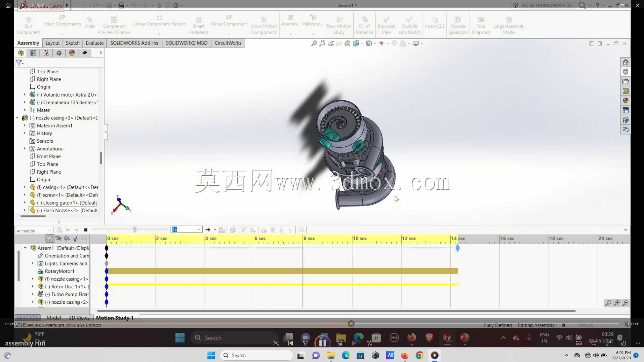Click the RotaryMotor1 blue key point at 0 sec
This screenshot has width=644, height=362.
point(107,271)
